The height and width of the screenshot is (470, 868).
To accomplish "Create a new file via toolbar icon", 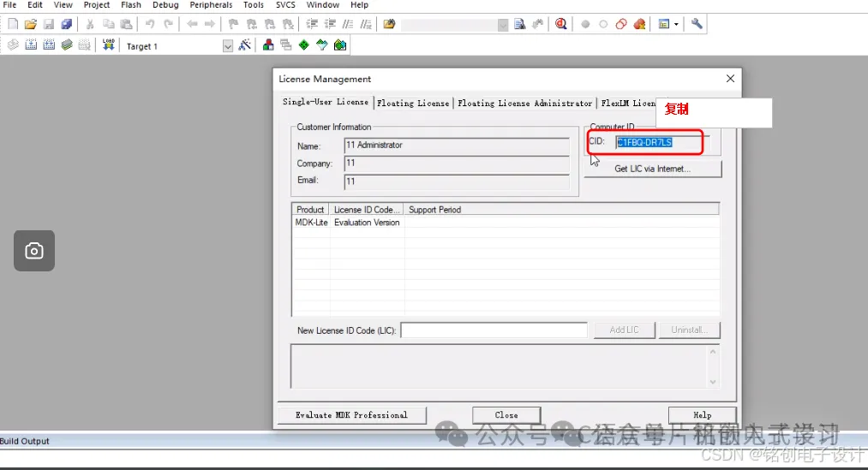I will pos(14,24).
